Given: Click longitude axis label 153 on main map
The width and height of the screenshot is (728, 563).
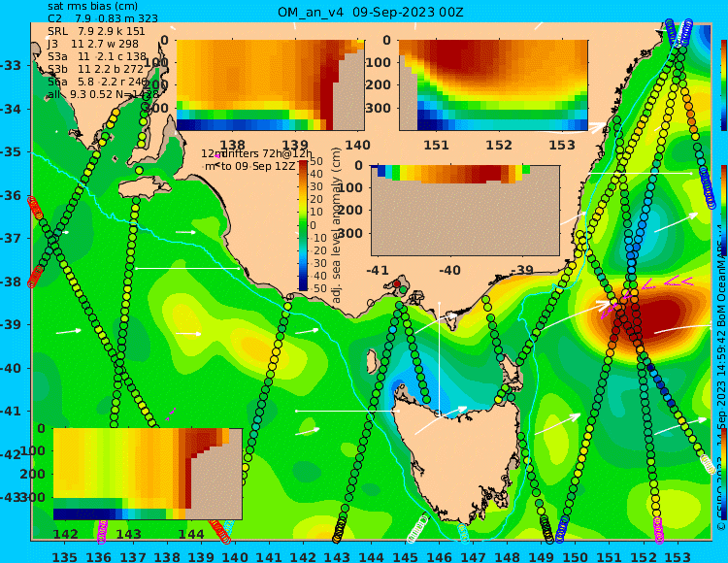Looking at the screenshot, I should 678,556.
